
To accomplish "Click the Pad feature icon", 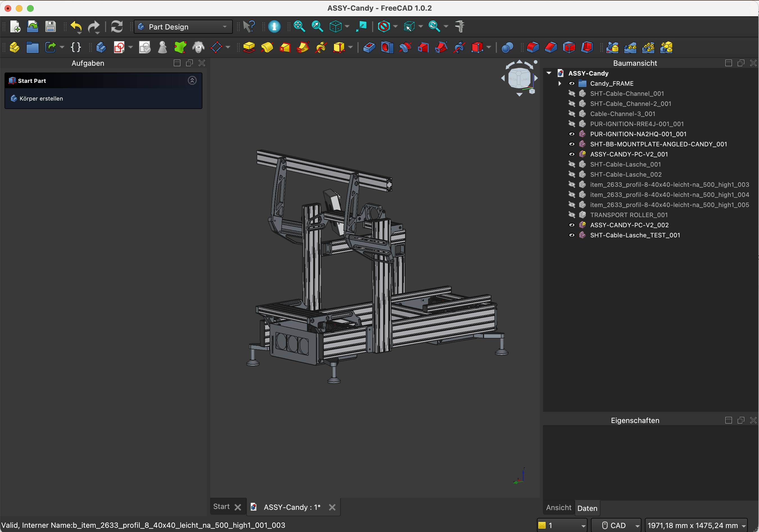I will tap(249, 47).
